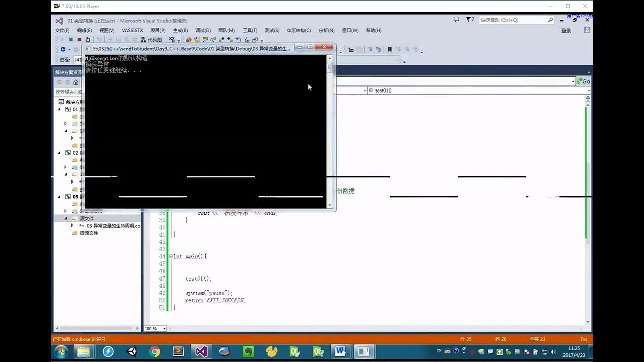
Task: Click 字符 23 in status bar
Action: [537, 339]
